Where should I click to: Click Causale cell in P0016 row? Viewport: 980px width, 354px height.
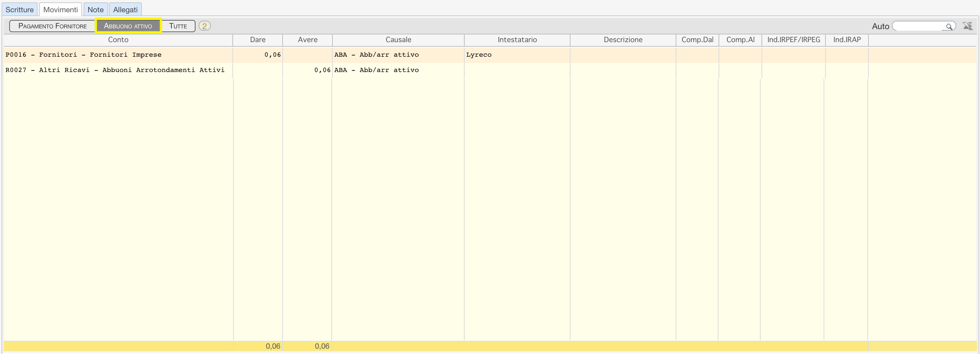(x=398, y=55)
